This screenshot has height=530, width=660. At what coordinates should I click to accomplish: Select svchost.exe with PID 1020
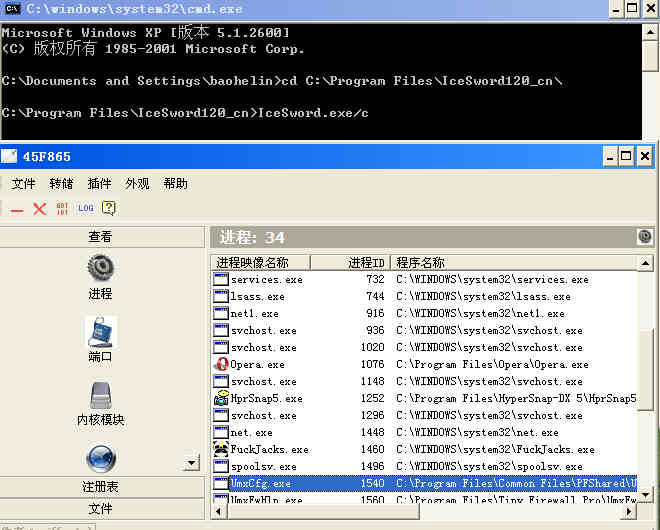pyautogui.click(x=424, y=347)
